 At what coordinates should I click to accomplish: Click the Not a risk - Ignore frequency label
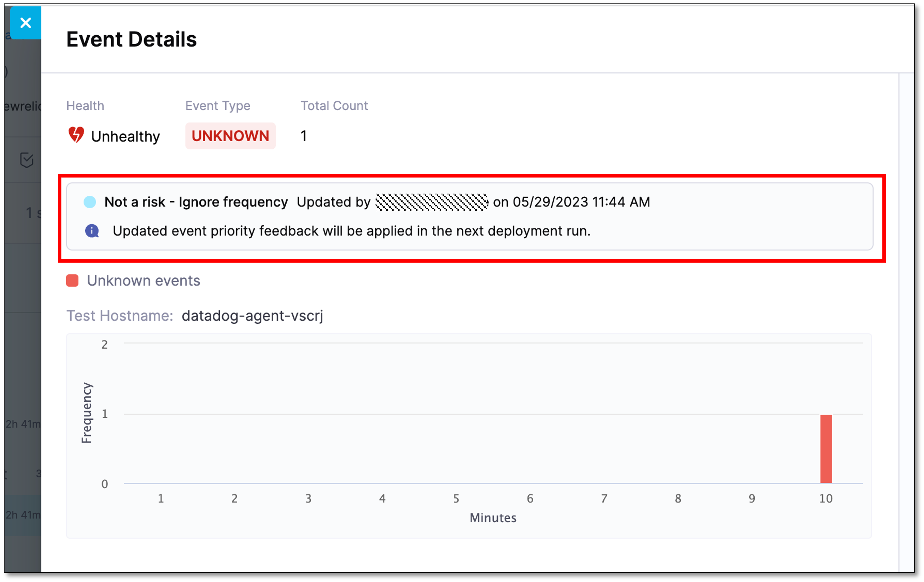point(196,202)
